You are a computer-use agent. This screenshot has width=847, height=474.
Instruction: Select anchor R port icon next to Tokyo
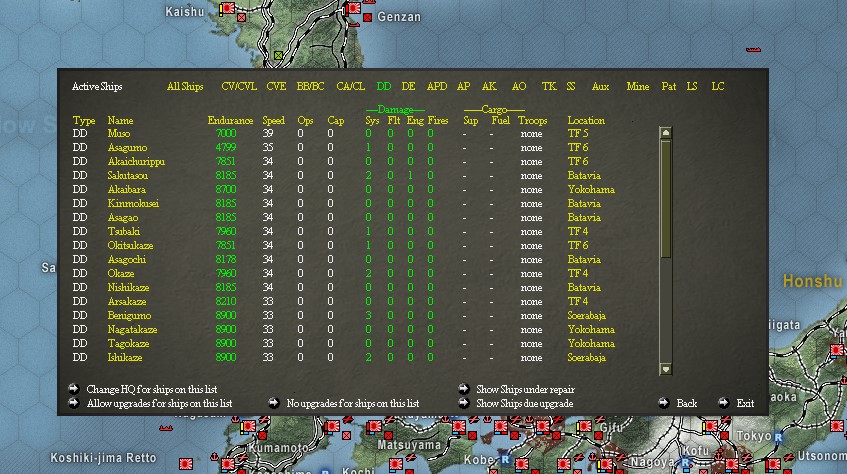click(x=778, y=437)
